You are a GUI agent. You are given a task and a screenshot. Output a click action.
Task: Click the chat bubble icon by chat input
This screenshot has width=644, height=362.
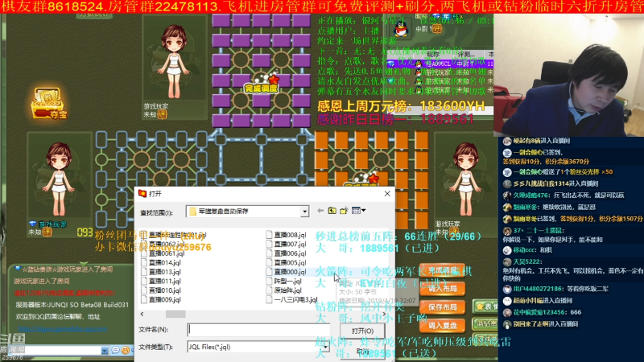[x=116, y=350]
